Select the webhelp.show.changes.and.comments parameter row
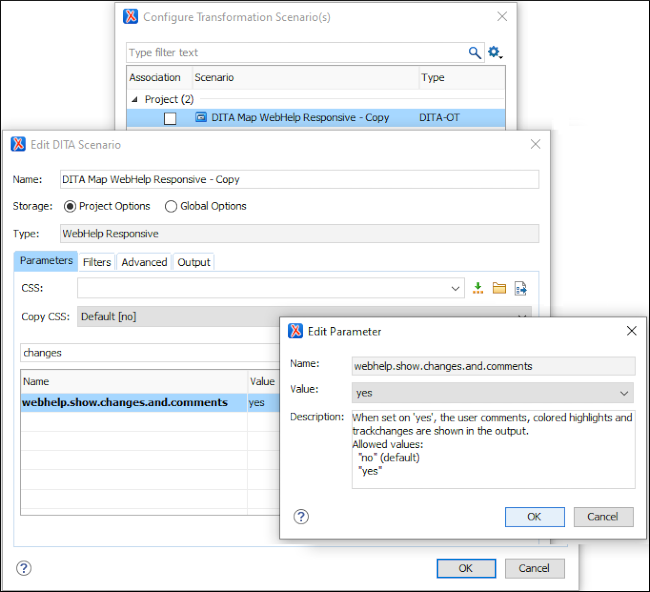The image size is (650, 592). (x=125, y=402)
